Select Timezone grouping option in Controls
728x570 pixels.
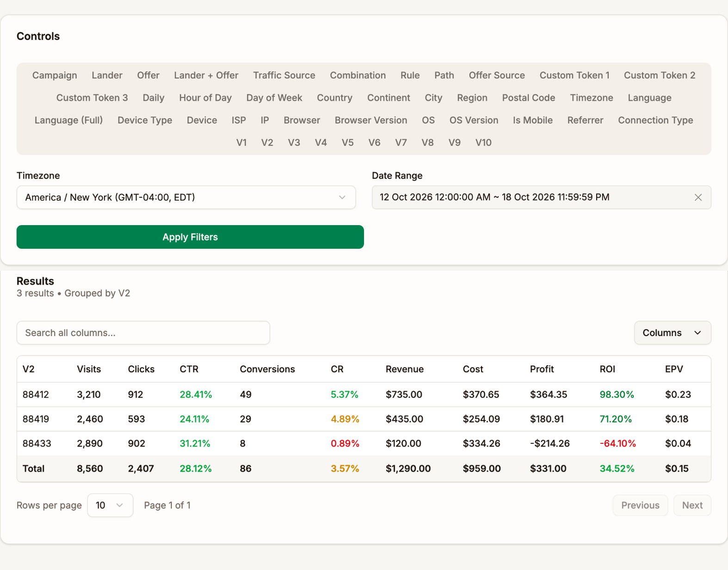(592, 98)
